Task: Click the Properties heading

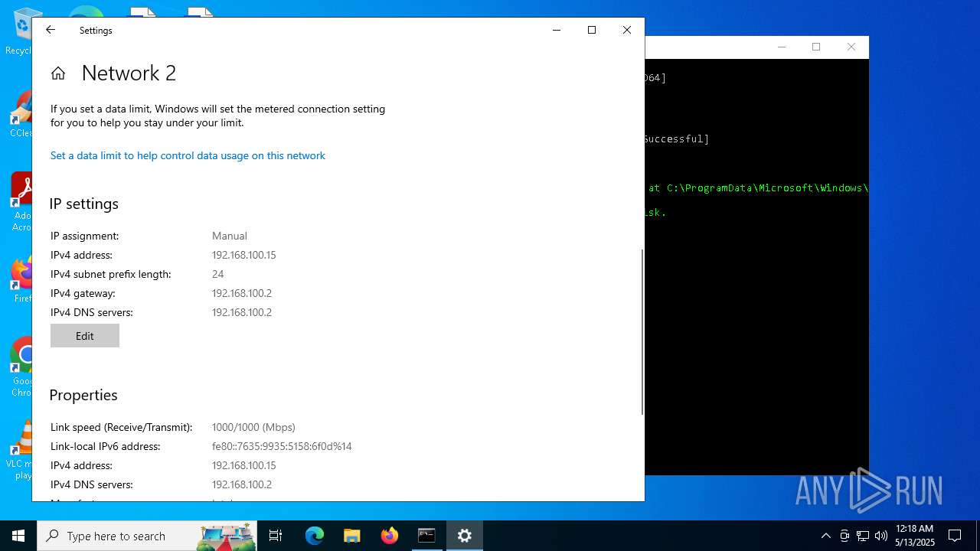Action: point(83,395)
